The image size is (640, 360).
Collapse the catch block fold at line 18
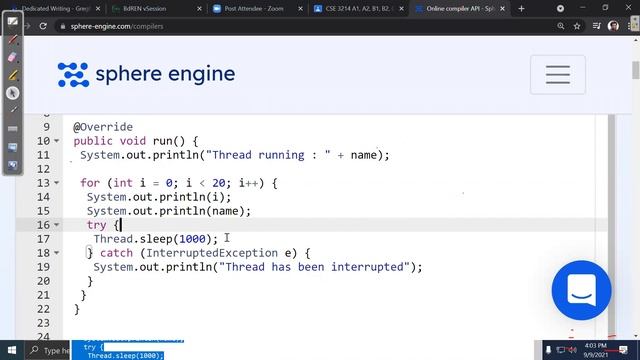(57, 253)
